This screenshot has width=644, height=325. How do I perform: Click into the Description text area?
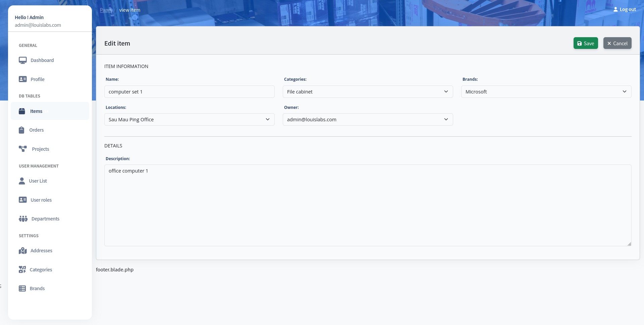pyautogui.click(x=368, y=205)
